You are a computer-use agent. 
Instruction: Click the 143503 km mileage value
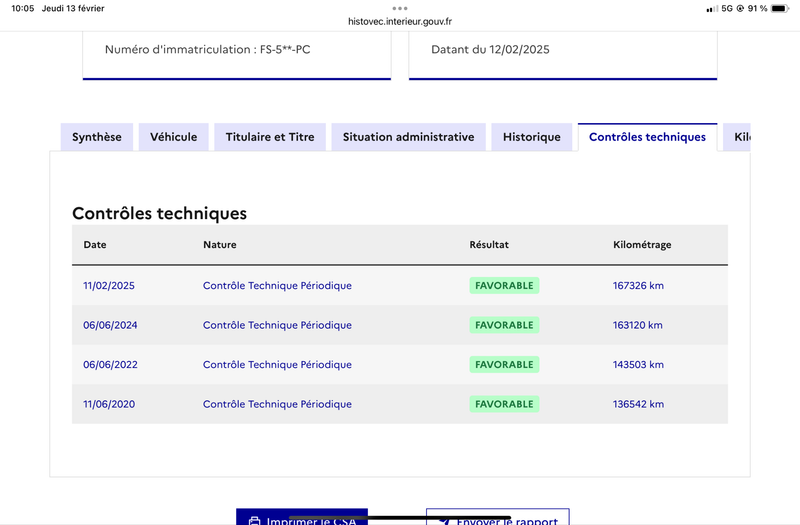638,364
